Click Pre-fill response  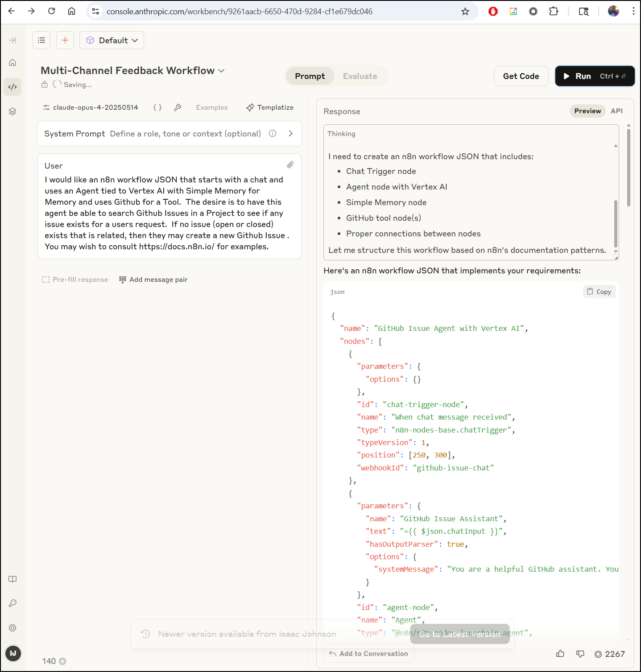[75, 280]
